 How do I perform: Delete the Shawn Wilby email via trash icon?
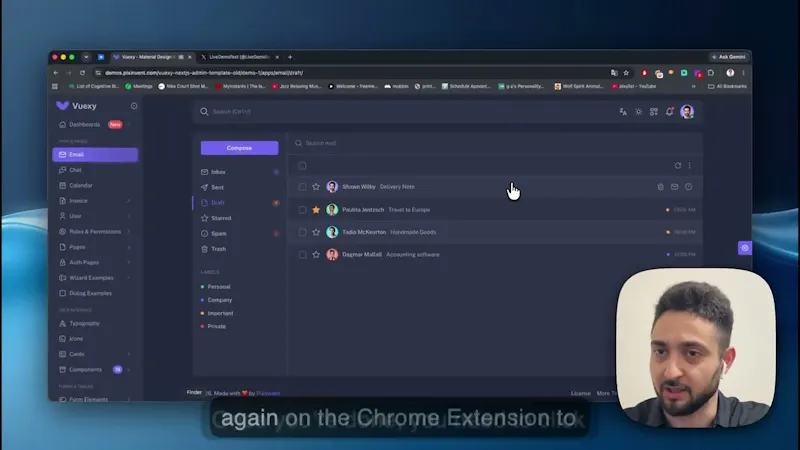(x=661, y=187)
